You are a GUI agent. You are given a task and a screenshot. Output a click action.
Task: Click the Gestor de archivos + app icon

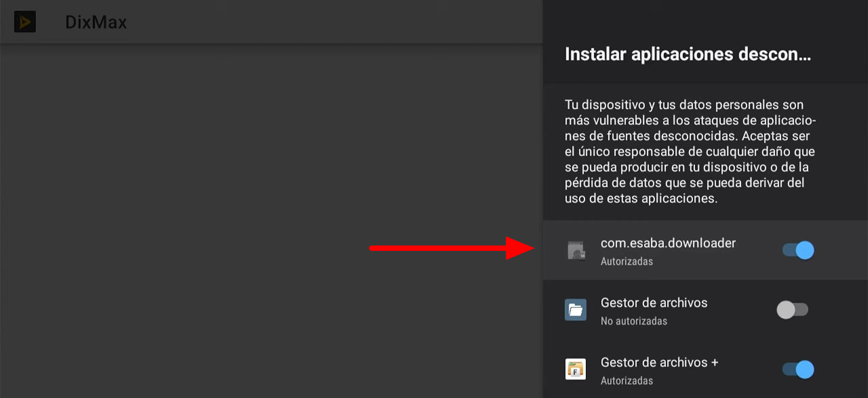(576, 370)
